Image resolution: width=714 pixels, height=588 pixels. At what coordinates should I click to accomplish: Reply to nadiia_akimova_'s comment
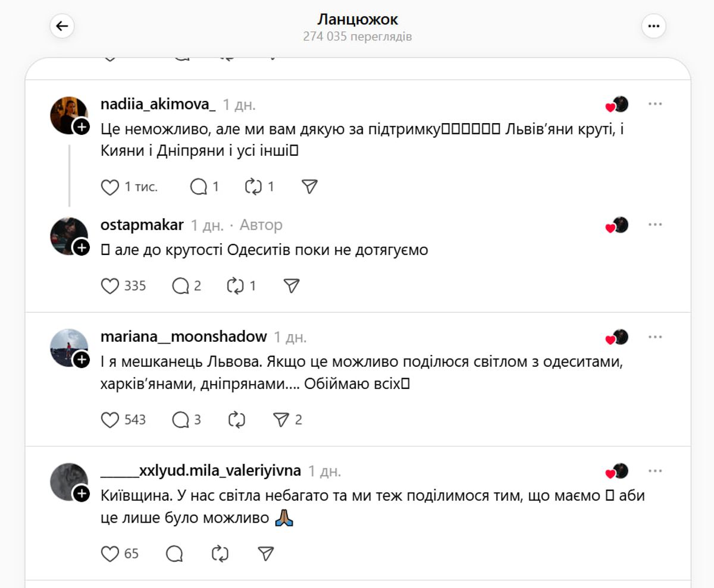pos(199,187)
